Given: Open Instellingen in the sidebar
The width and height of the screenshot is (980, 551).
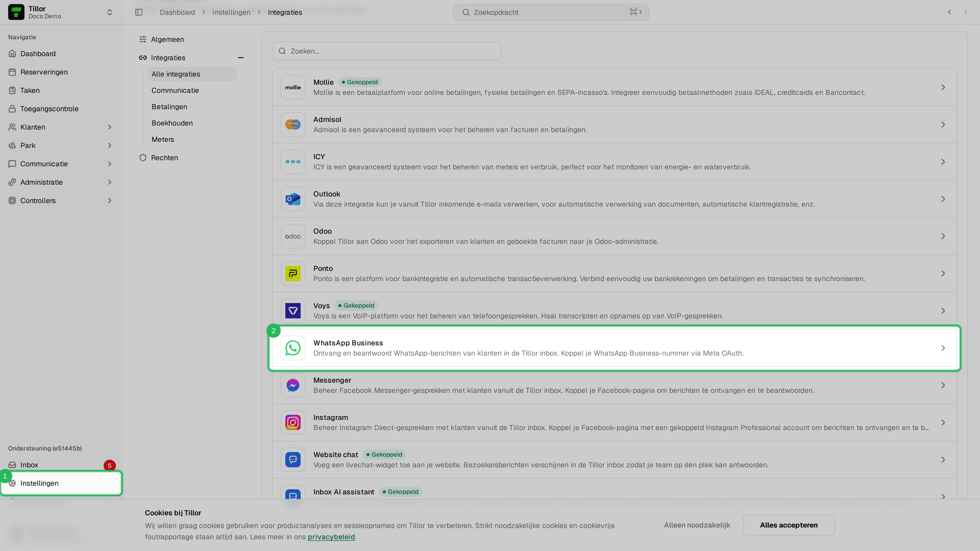Looking at the screenshot, I should 61,483.
